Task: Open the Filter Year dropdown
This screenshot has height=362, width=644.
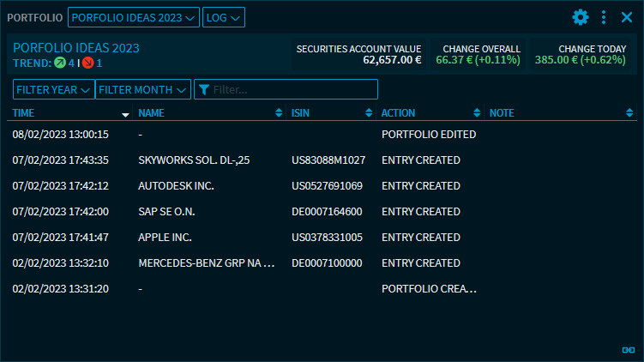Action: point(53,89)
